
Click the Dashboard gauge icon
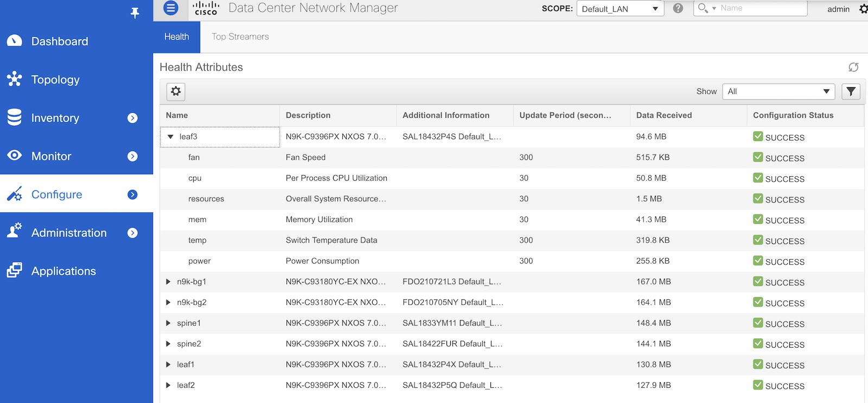(15, 41)
